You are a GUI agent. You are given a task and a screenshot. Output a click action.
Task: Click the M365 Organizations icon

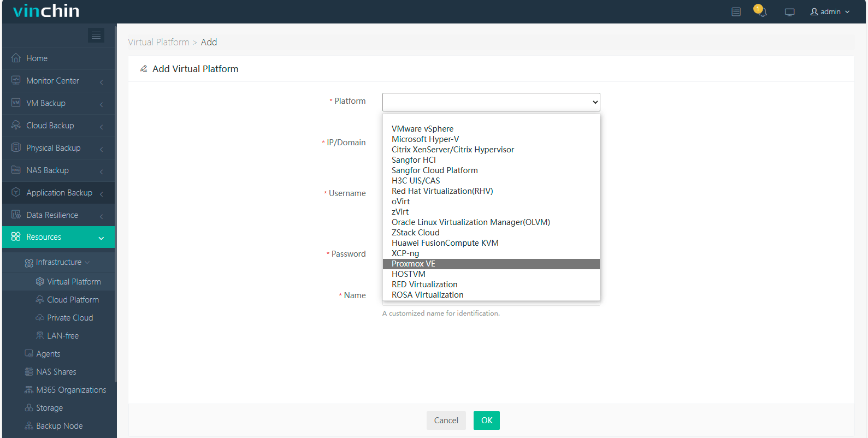[x=29, y=389]
